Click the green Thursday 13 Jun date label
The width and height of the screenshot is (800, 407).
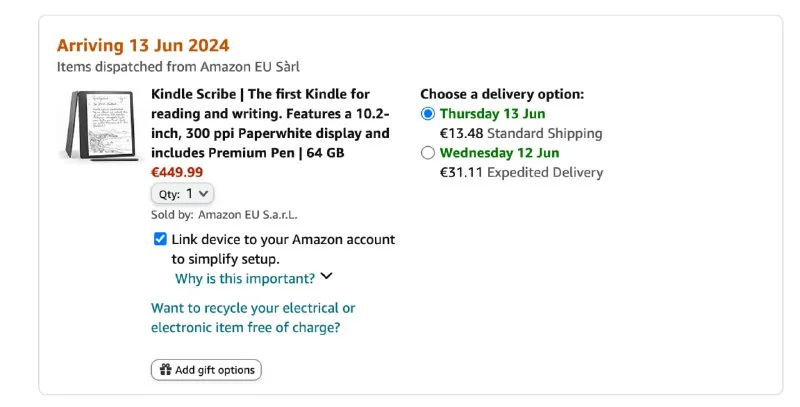[x=492, y=114]
